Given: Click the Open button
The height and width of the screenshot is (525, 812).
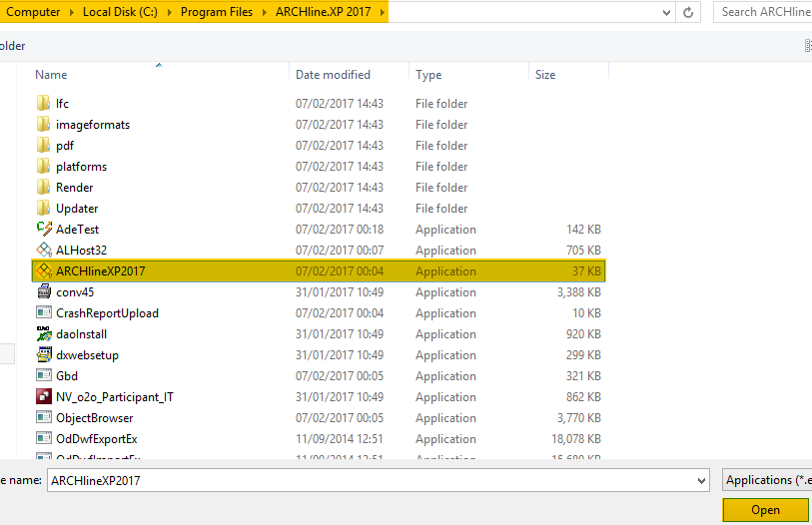Looking at the screenshot, I should [x=765, y=510].
